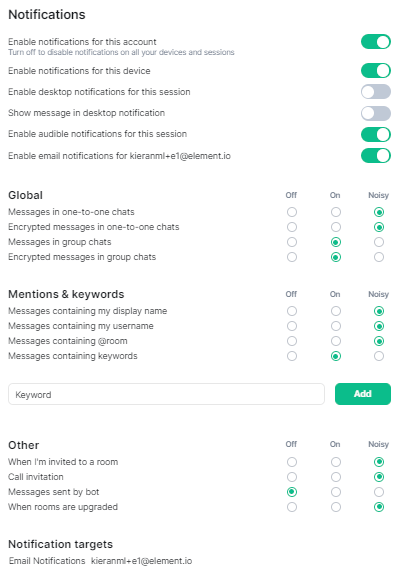Image resolution: width=404 pixels, height=580 pixels.
Task: Set Call invitation to On
Action: [x=336, y=477]
